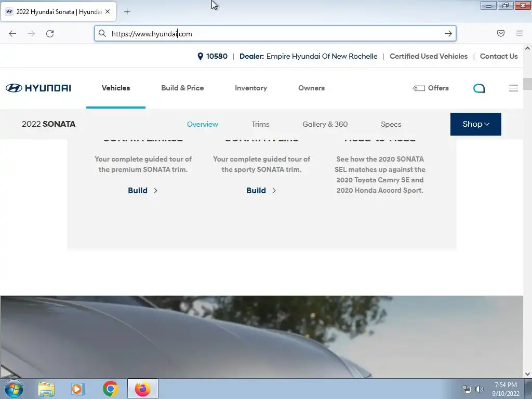This screenshot has width=532, height=399.
Task: Click the browser back arrow
Action: click(12, 34)
